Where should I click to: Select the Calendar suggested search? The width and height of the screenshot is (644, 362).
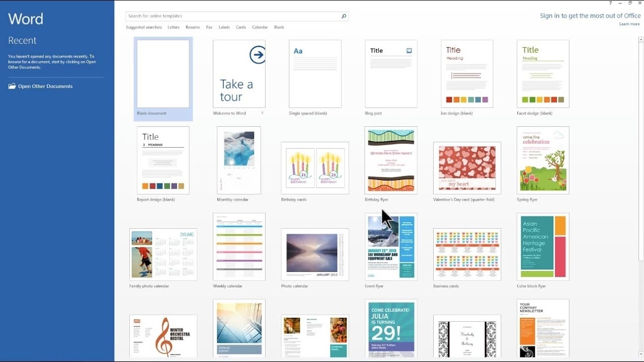pyautogui.click(x=260, y=27)
